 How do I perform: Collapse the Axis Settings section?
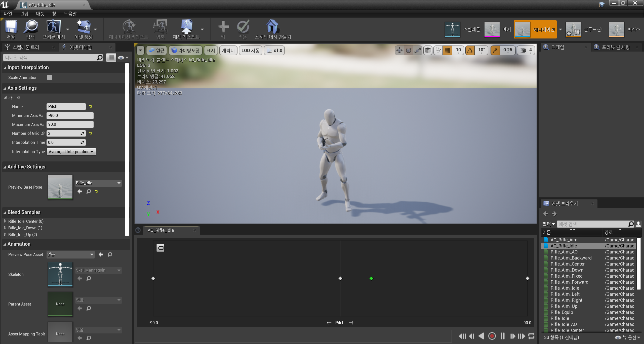5,88
